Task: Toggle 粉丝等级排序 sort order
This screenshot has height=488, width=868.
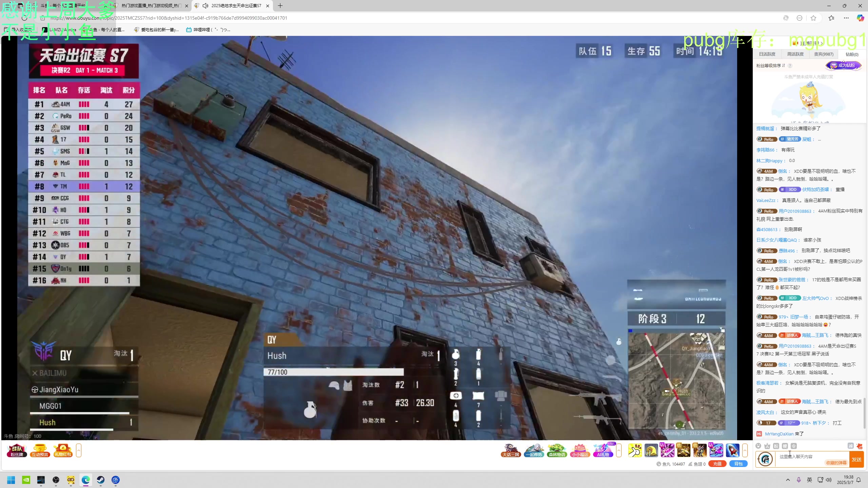Action: click(771, 66)
